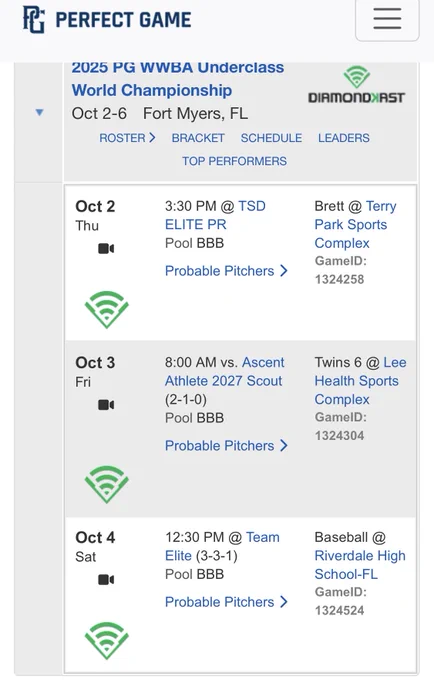434x680 pixels.
Task: Click the Perfect Game logo
Action: [107, 20]
